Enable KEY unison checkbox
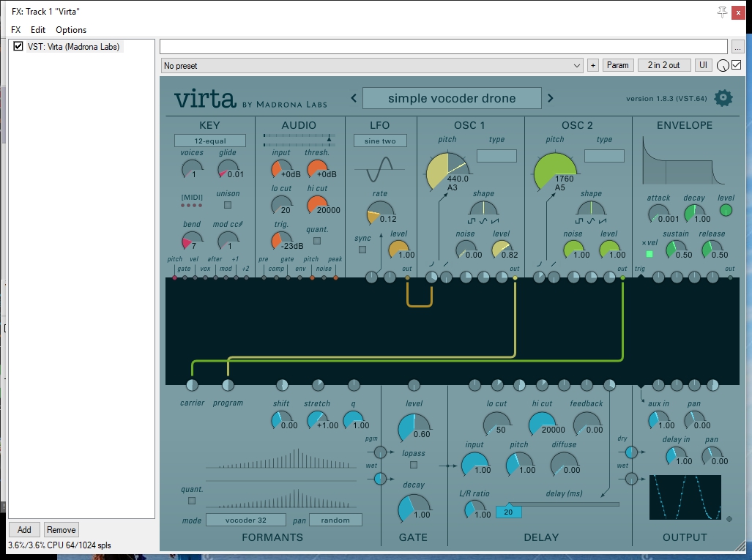The image size is (752, 560). pyautogui.click(x=228, y=205)
